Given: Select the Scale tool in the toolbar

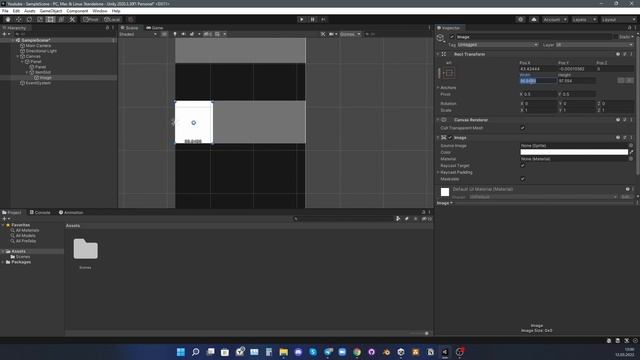Looking at the screenshot, I should (40, 19).
